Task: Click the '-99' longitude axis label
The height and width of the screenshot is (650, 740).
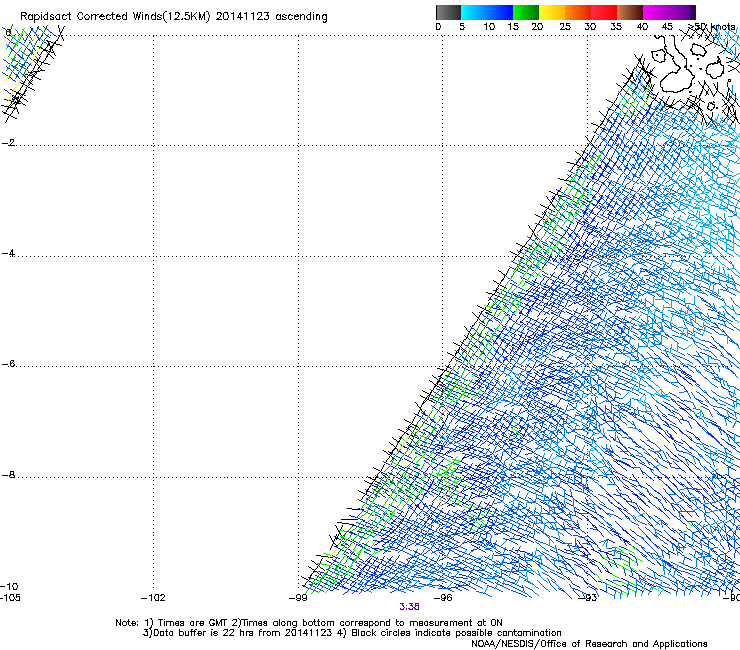Action: (298, 598)
